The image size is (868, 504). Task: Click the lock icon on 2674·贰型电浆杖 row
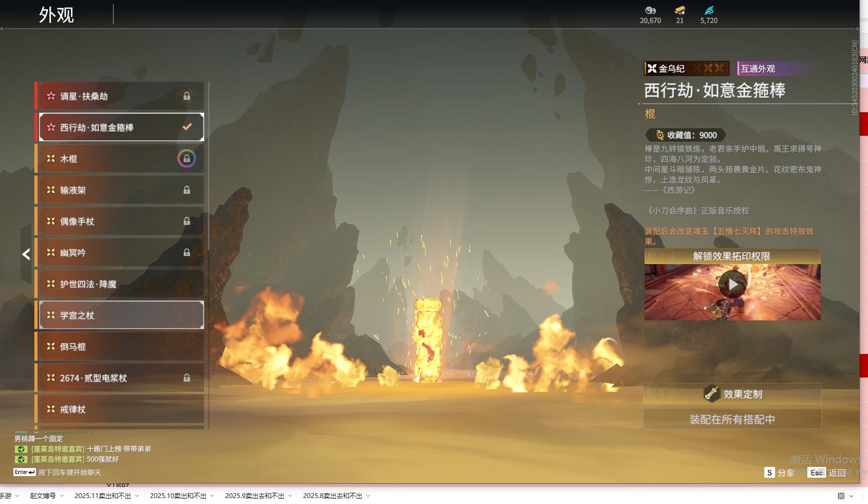[x=187, y=378]
